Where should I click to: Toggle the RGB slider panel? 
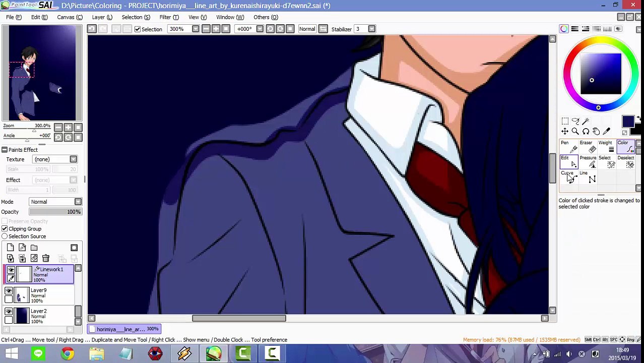point(574,29)
